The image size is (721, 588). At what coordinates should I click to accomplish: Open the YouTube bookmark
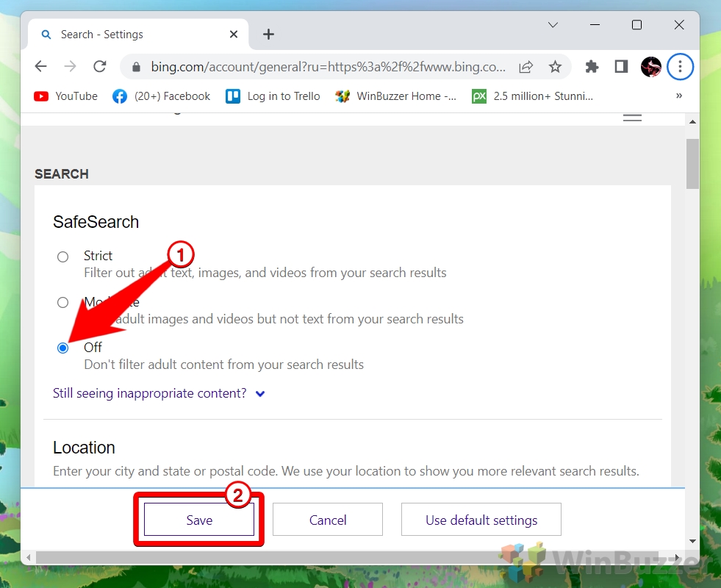(x=65, y=96)
